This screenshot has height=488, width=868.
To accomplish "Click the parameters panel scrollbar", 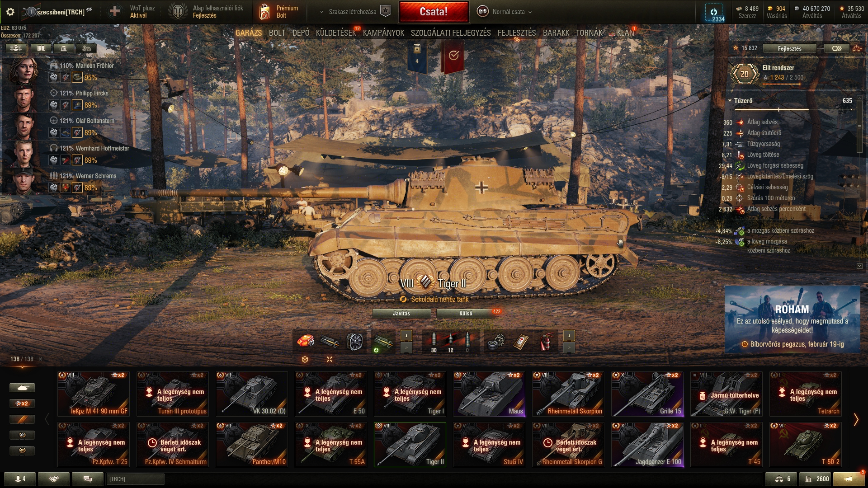I will (x=859, y=127).
